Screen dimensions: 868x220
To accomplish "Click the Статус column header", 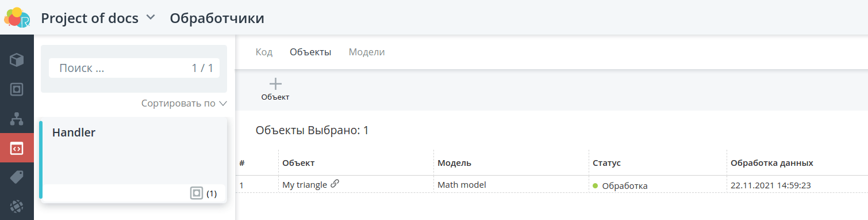I will click(x=606, y=163).
